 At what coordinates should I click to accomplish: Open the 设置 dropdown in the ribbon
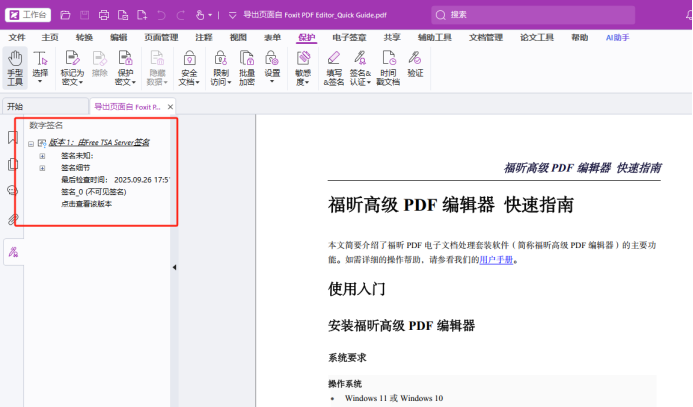pyautogui.click(x=273, y=66)
